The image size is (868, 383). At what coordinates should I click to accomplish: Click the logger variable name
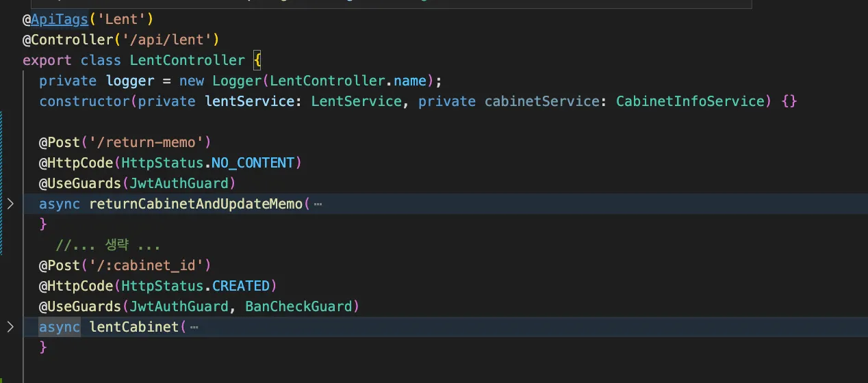point(130,81)
